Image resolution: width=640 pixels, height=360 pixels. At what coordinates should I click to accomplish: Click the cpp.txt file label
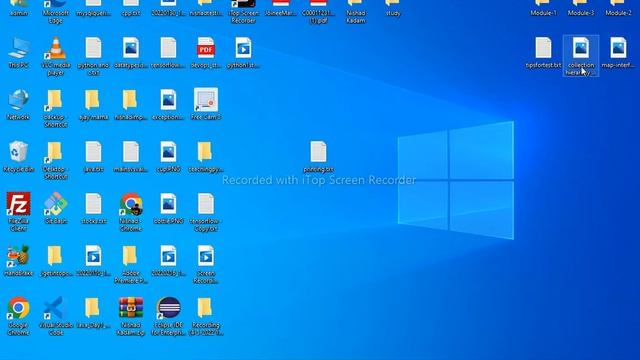coord(131,13)
